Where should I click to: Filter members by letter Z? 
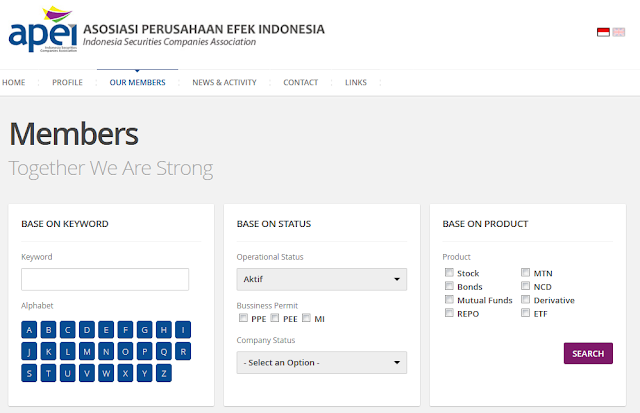click(164, 373)
